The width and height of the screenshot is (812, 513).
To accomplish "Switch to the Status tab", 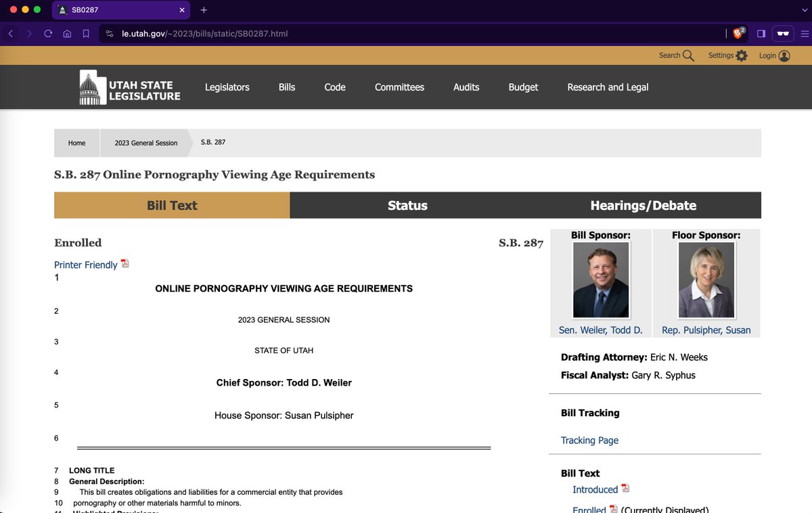I will (x=407, y=205).
